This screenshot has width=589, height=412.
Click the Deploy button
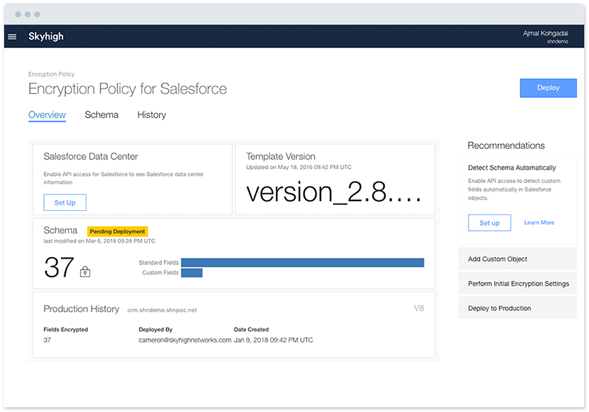(x=548, y=88)
